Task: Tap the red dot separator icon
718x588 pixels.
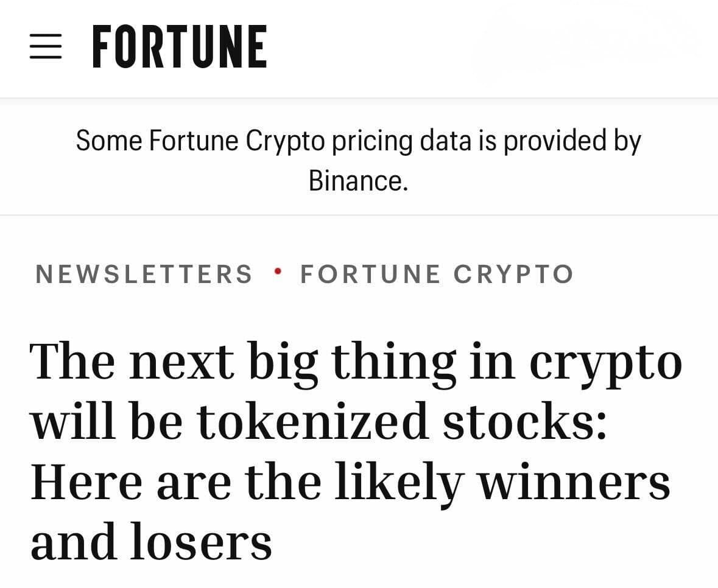Action: pos(278,273)
